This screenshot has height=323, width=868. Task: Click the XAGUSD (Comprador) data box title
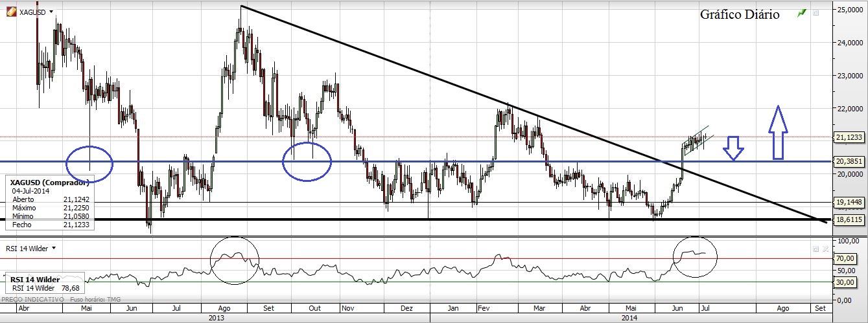point(51,183)
